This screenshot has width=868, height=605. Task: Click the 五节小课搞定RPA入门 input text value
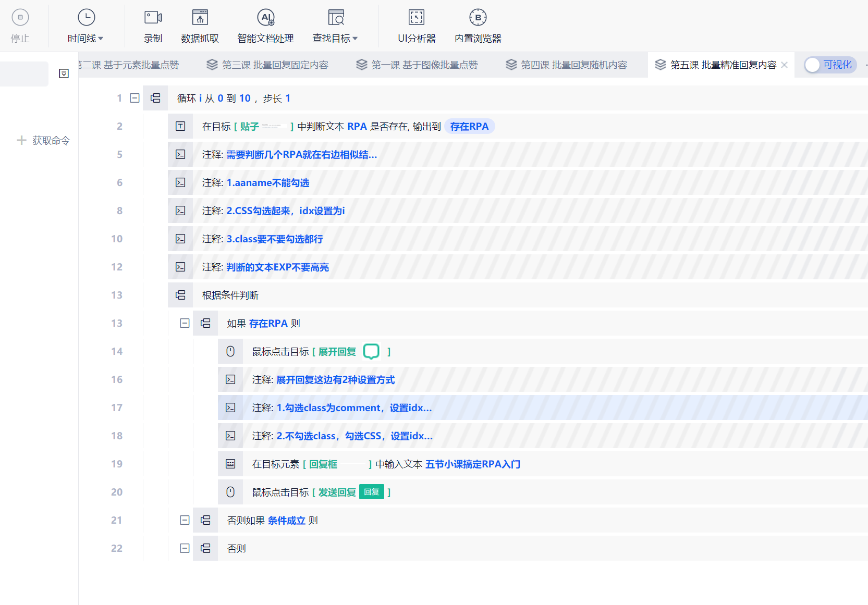point(473,464)
